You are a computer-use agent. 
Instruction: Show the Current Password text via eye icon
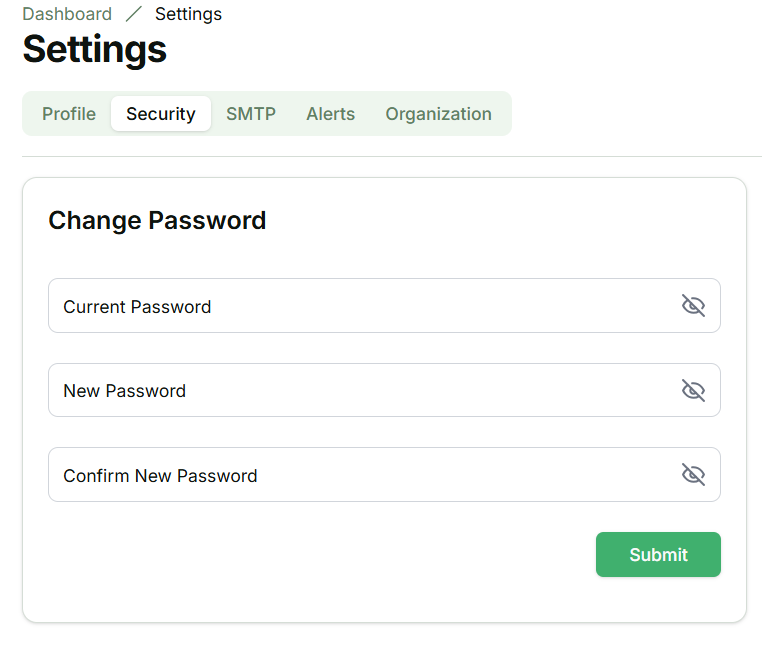693,306
